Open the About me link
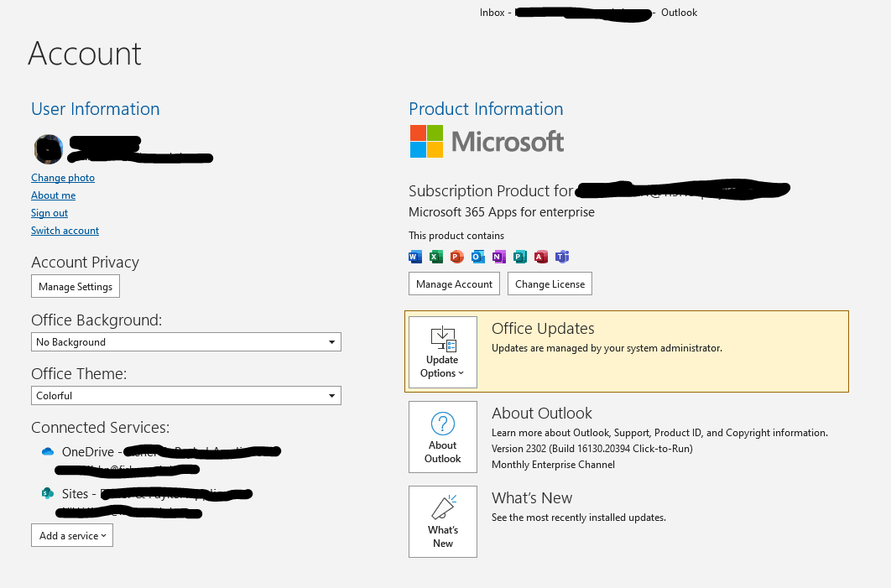The height and width of the screenshot is (588, 891). pyautogui.click(x=53, y=195)
